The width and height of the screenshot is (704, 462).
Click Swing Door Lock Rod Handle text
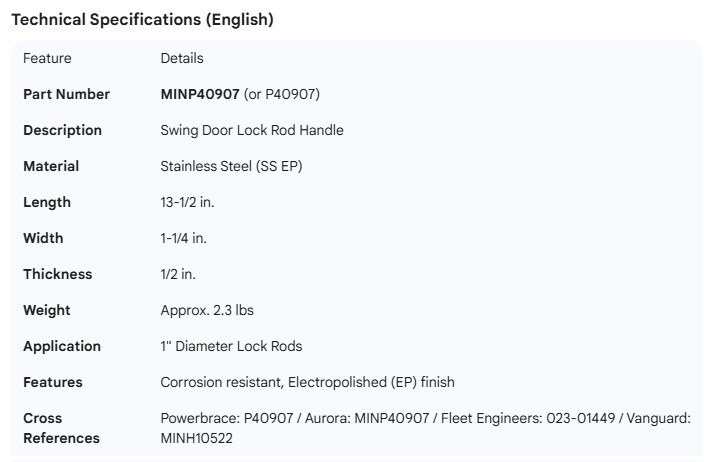coord(252,130)
